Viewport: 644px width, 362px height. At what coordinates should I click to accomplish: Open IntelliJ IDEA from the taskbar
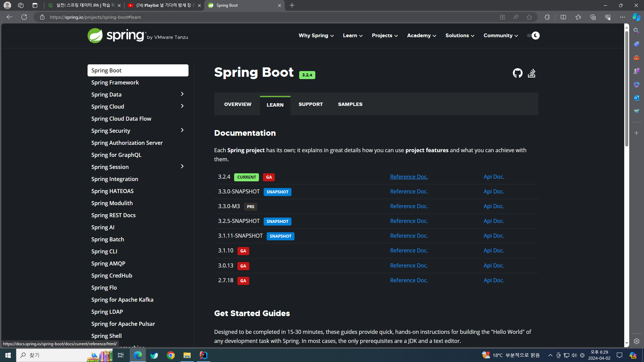pos(204,355)
